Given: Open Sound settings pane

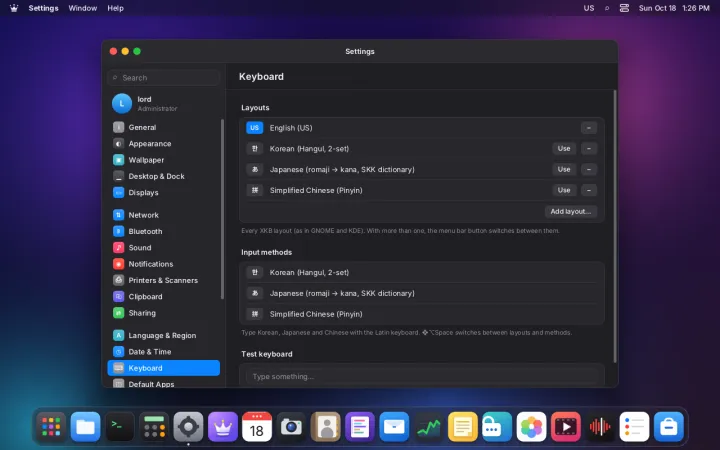Looking at the screenshot, I should click(163, 248).
